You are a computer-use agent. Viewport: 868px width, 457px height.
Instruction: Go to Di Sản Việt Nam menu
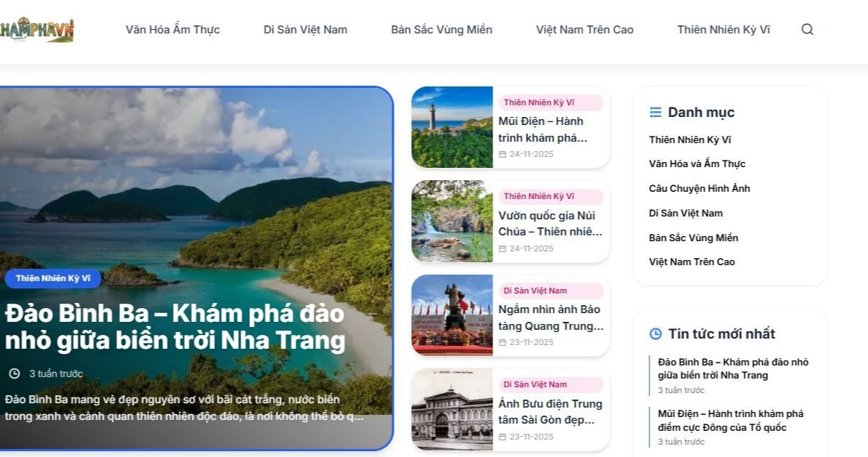coord(306,30)
